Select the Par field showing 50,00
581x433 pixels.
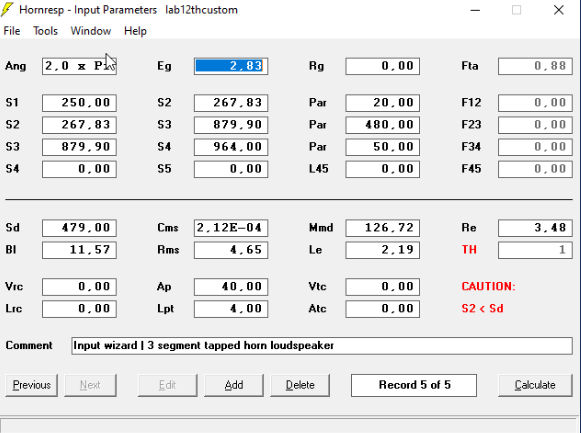(382, 147)
